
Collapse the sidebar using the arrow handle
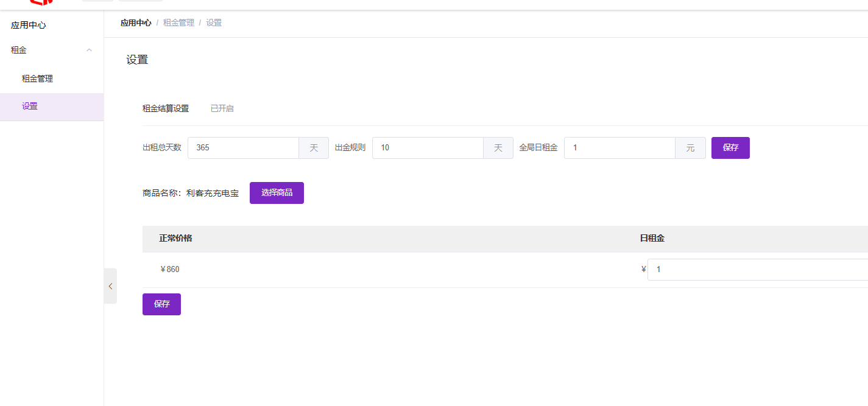110,285
